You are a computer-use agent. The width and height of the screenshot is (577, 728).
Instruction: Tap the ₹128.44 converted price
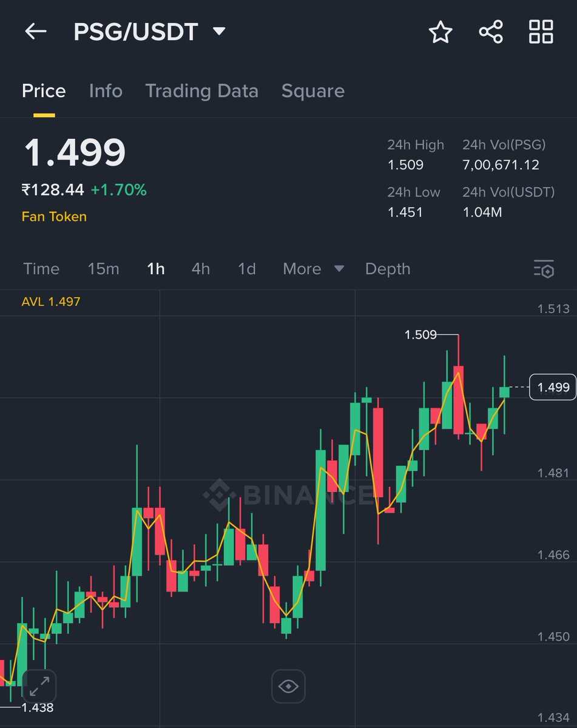pyautogui.click(x=53, y=190)
